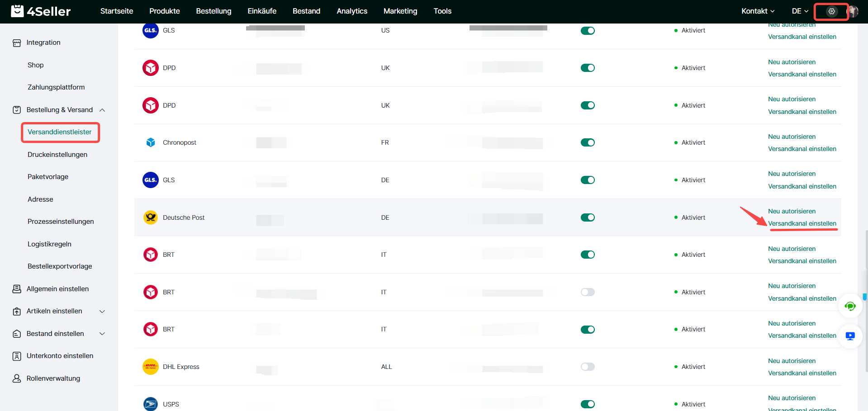868x411 pixels.
Task: Disable the Deutsche Post toggle switch
Action: click(588, 217)
